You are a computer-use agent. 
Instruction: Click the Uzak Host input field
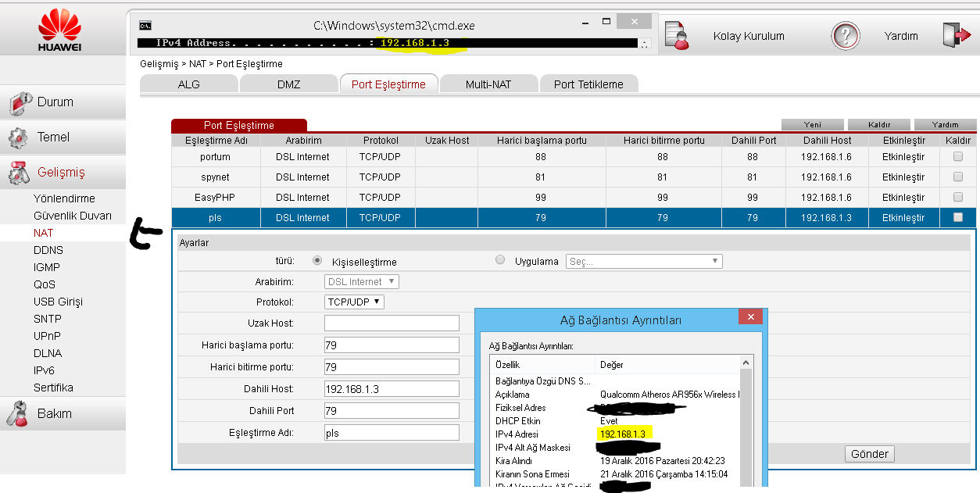392,323
